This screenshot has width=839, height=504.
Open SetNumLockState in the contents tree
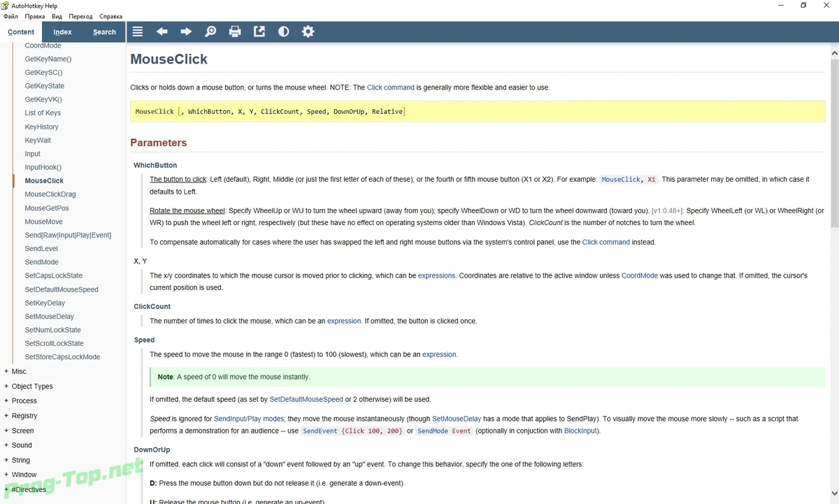[52, 330]
